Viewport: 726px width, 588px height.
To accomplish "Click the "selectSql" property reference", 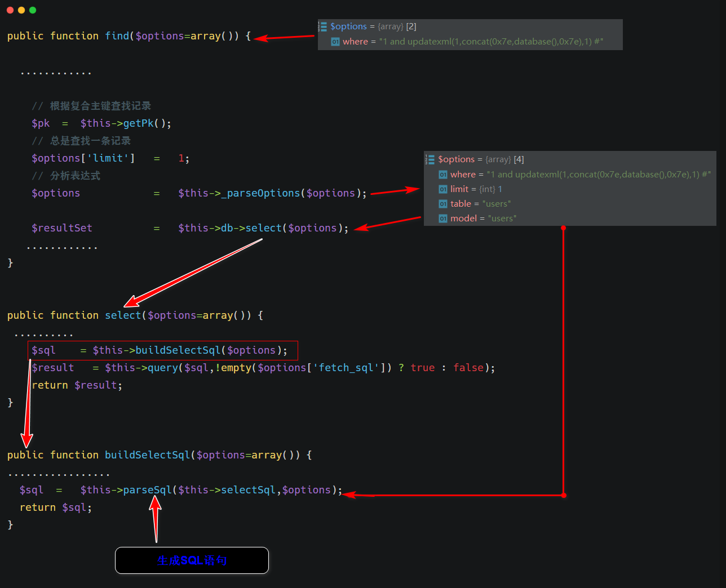I will click(x=248, y=490).
